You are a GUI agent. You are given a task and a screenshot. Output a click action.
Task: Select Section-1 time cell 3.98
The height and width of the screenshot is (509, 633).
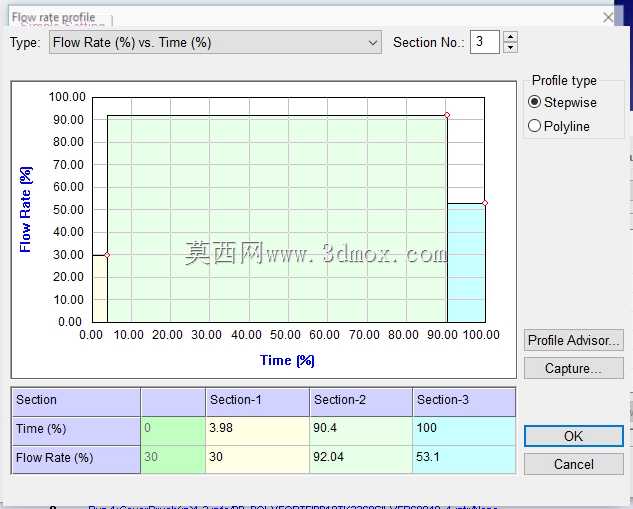(258, 431)
